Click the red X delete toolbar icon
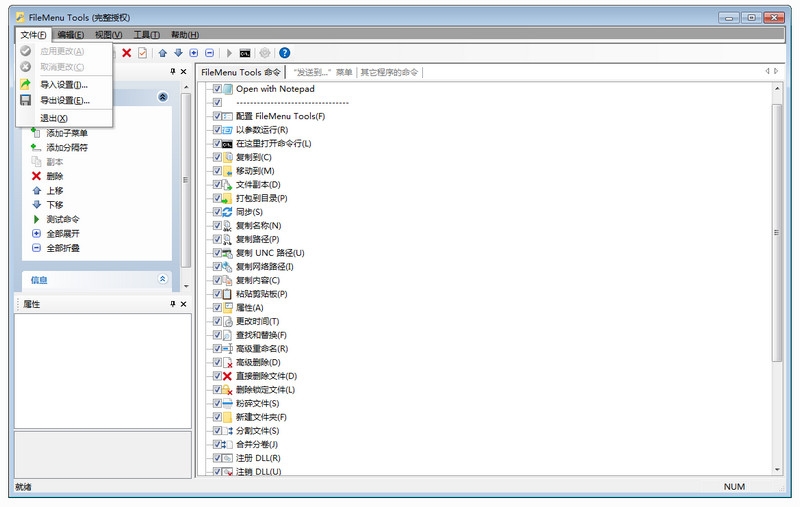 [x=127, y=53]
